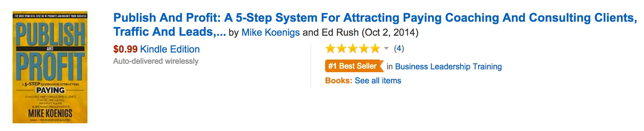Click the #1 Best Seller badge
This screenshot has height=131, width=644.
pos(355,66)
